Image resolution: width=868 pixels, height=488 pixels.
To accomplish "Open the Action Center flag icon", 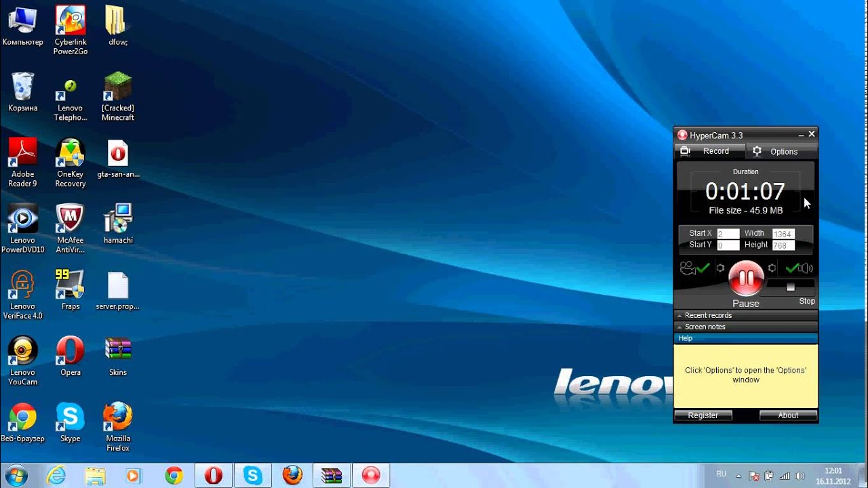I will coord(755,476).
